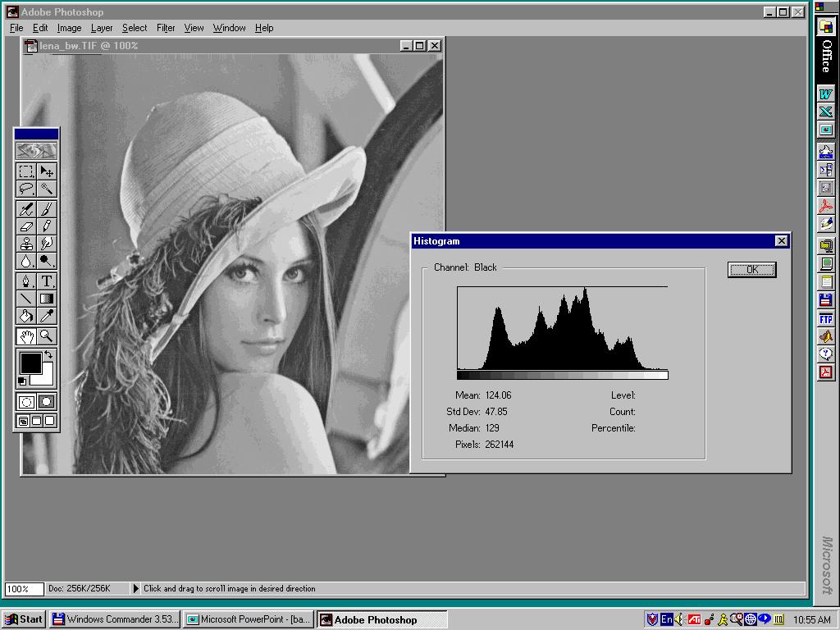Launch Word from the Office shortcut bar
Screen dimensions: 840x630
[x=825, y=94]
